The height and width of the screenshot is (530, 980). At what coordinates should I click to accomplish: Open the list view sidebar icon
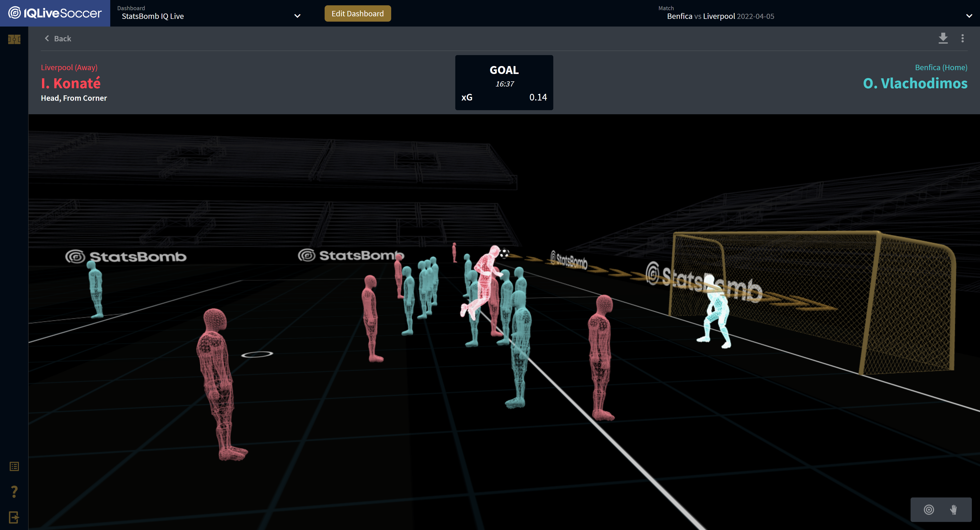[14, 466]
